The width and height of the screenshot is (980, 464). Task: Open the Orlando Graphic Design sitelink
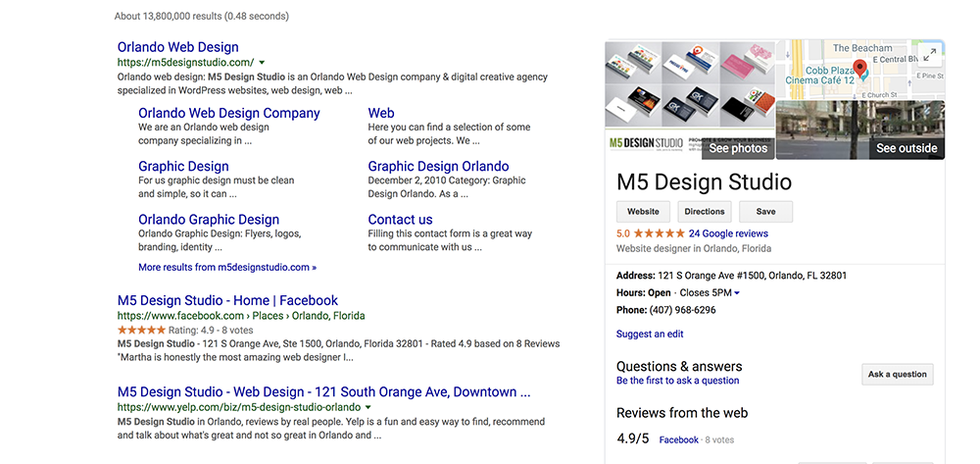[209, 220]
